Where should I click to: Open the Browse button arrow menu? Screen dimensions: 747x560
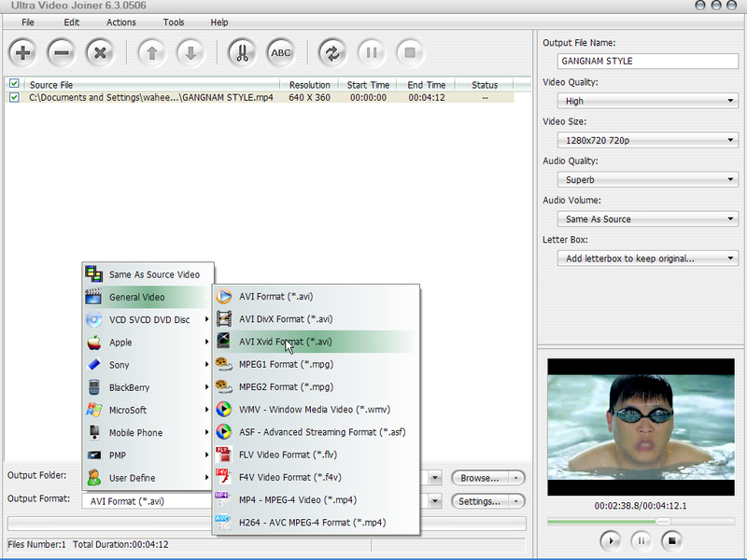[x=516, y=478]
